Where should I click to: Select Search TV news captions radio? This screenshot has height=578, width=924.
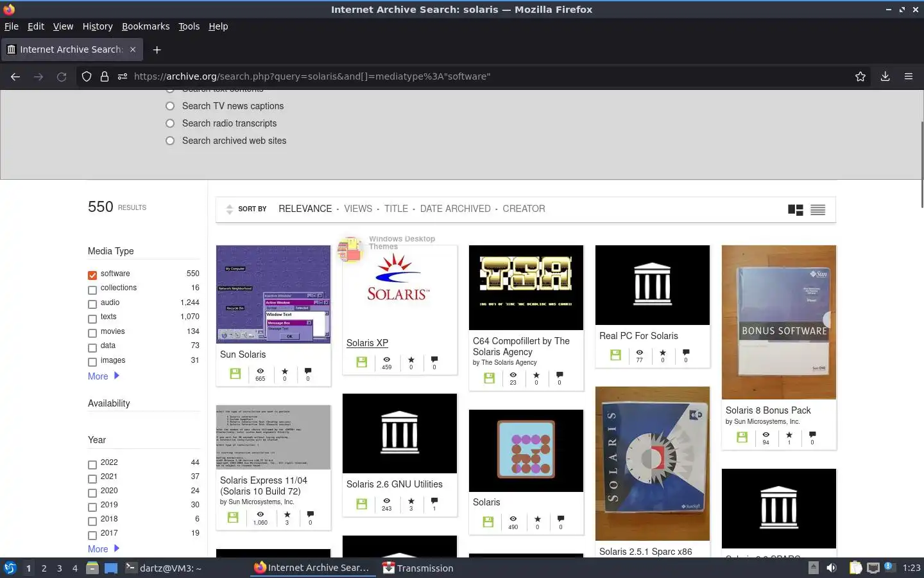click(x=170, y=106)
